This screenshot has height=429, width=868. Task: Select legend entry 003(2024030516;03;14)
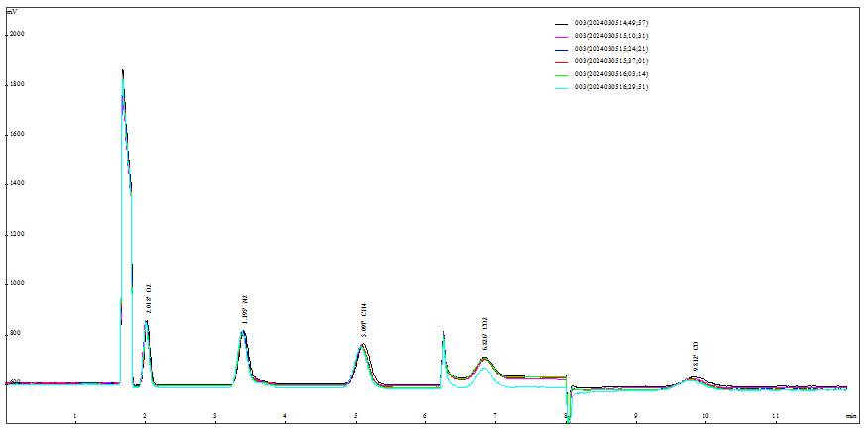click(x=611, y=74)
